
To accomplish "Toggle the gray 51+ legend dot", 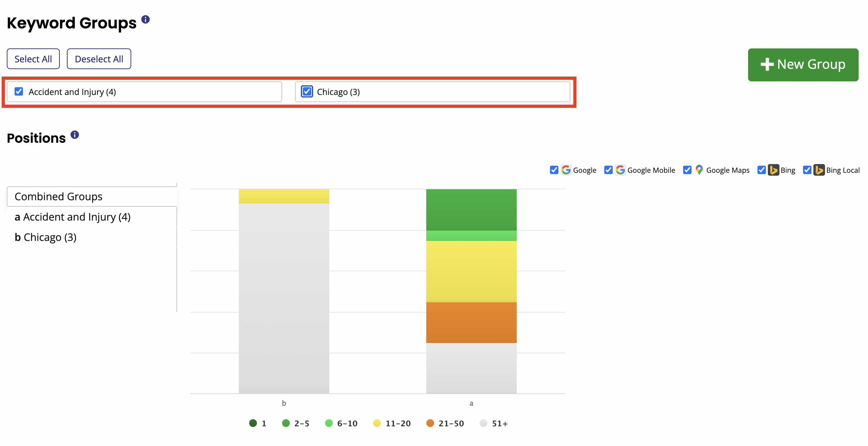I will [483, 423].
